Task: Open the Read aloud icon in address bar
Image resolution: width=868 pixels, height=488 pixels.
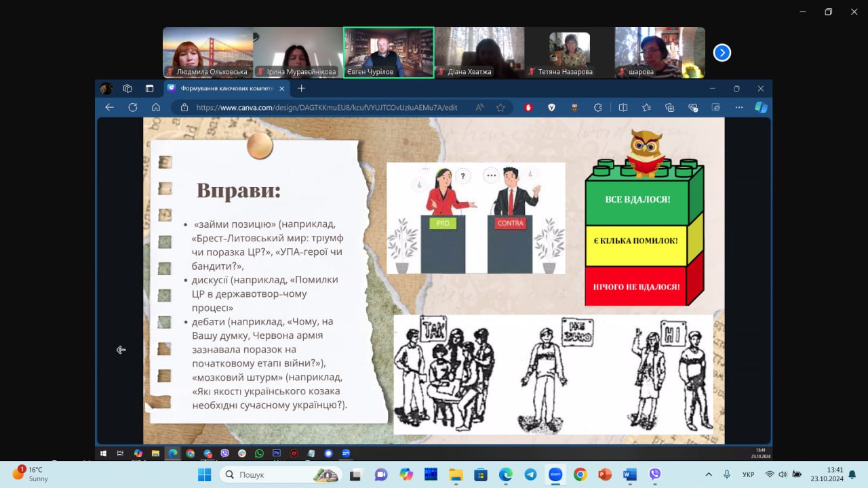Action: tap(480, 107)
